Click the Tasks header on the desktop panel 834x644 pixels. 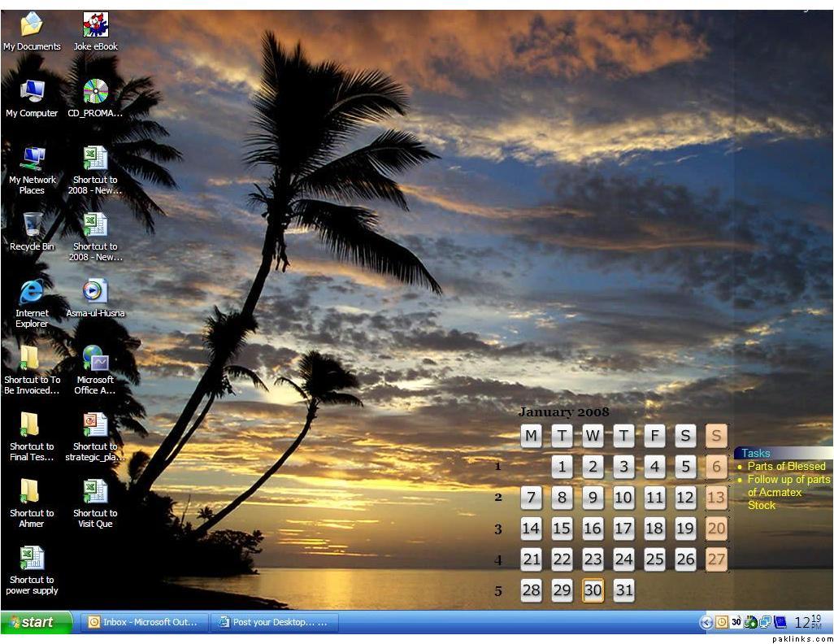(756, 453)
